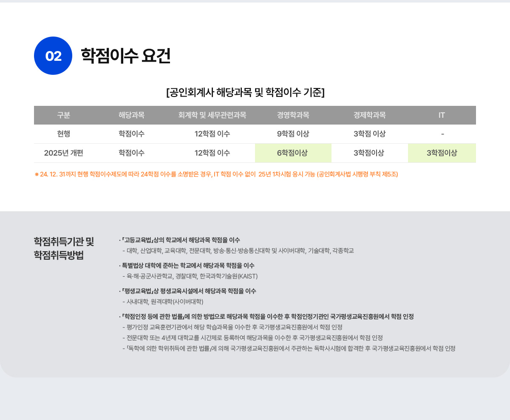
Task: Click the orange note about 24. 12. 31
Action: pos(216,174)
